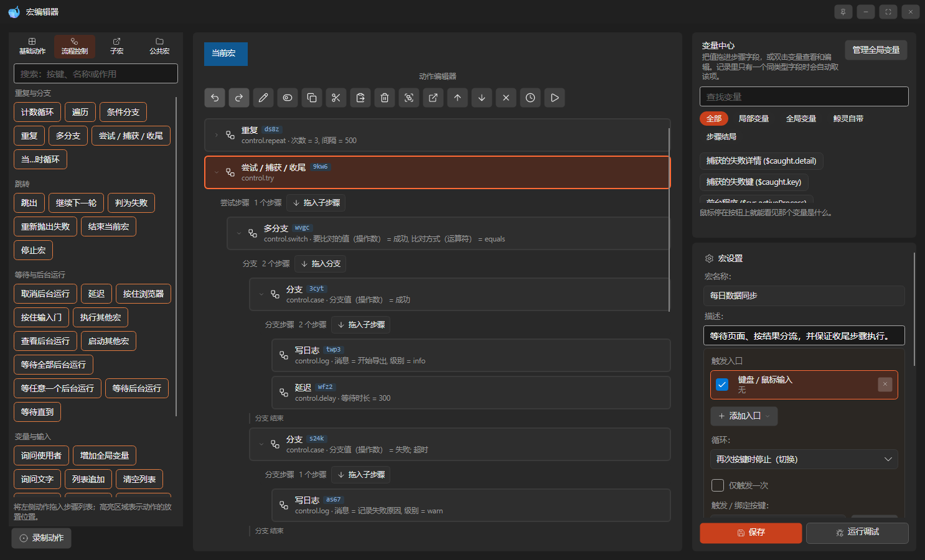925x560 pixels.
Task: Click the 运行调试 button
Action: click(857, 533)
